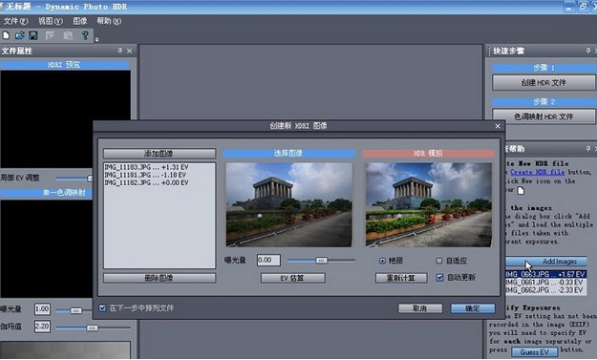Pin the 文件属性 panel
Viewport: 597px width, 360px height.
(x=120, y=51)
